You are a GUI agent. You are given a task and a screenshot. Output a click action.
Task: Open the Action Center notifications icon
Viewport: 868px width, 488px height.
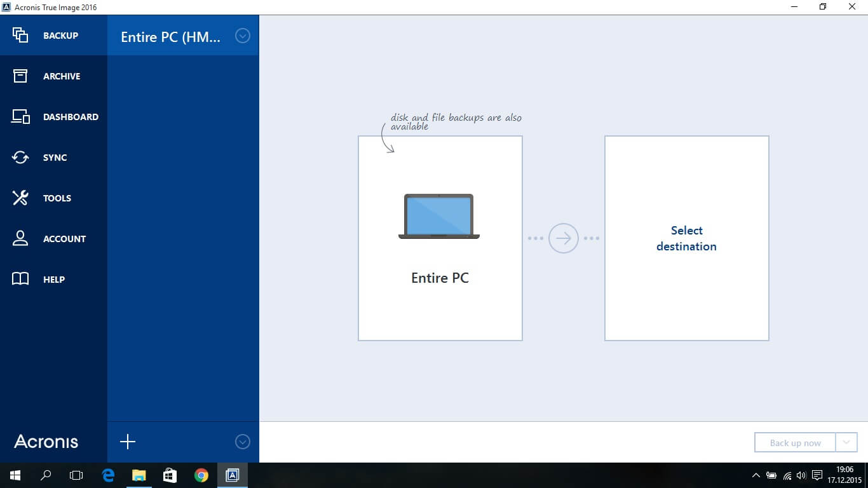(817, 475)
